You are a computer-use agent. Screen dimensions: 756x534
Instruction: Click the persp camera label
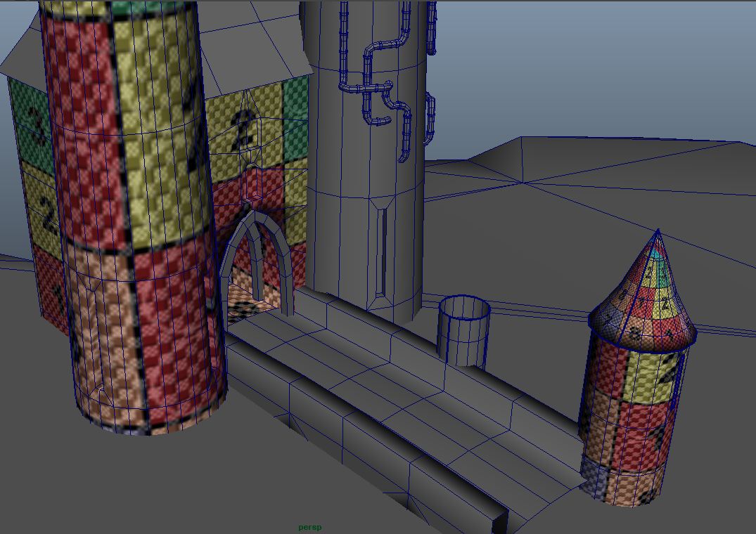point(309,527)
